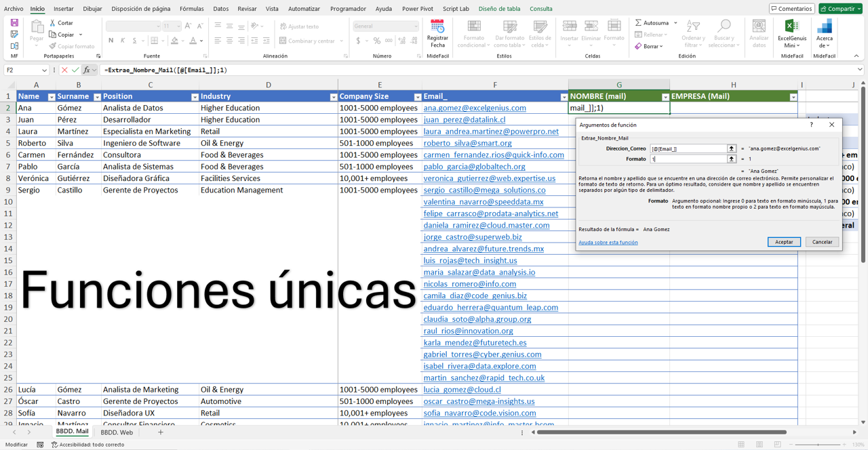Select the Insertar cells icon
The image size is (868, 450).
568,27
